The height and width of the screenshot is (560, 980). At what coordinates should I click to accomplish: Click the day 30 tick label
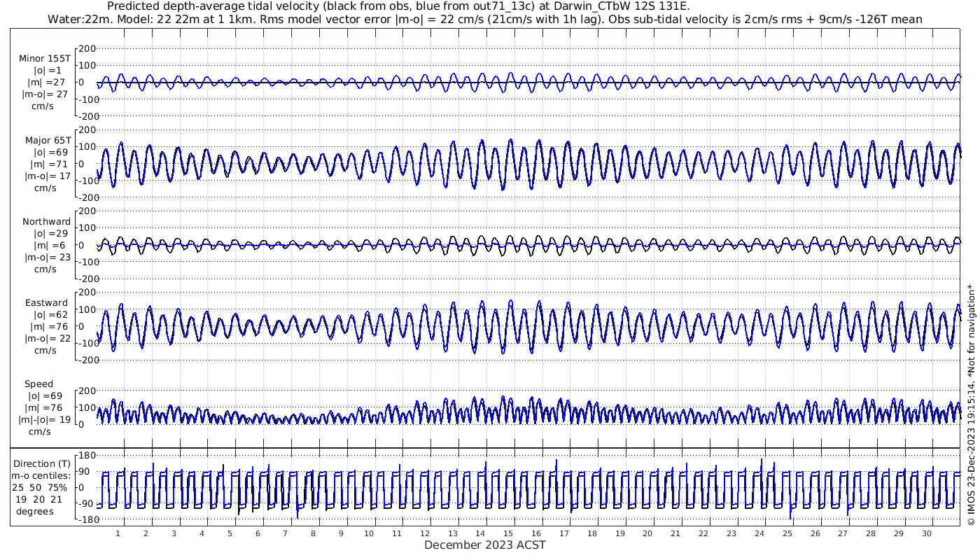point(926,533)
